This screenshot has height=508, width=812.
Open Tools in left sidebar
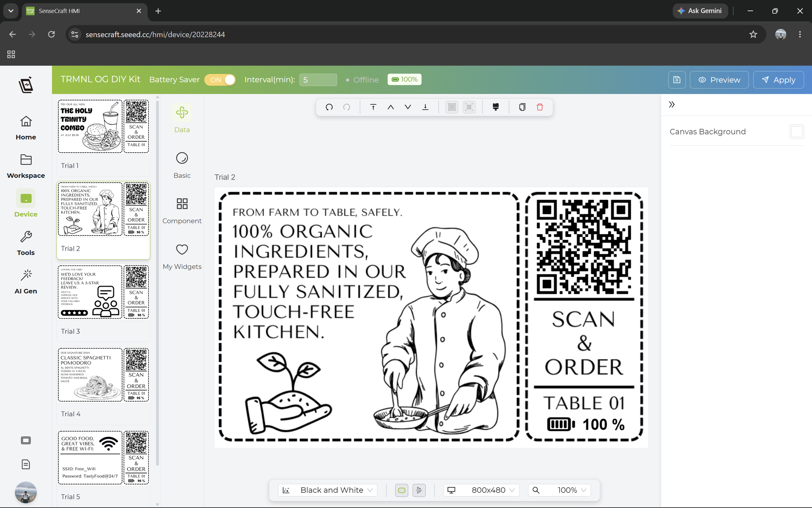click(26, 244)
